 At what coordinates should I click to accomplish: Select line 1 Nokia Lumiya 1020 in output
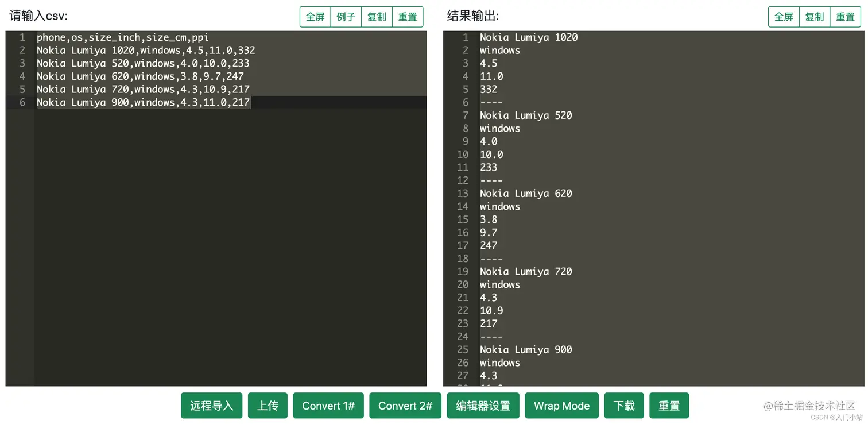(528, 37)
